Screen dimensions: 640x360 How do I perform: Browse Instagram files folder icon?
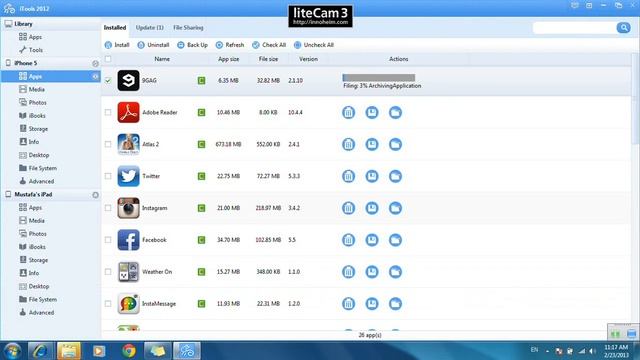click(x=395, y=208)
